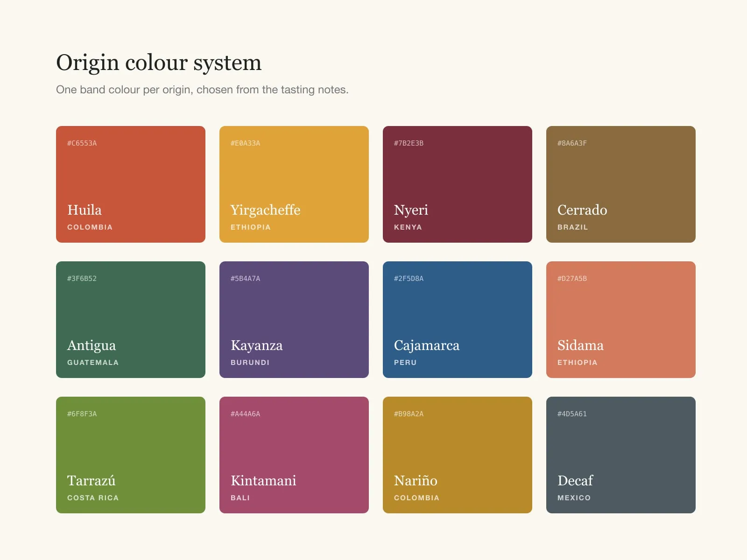
Task: Select the hex value #6F8F3A
Action: point(82,414)
